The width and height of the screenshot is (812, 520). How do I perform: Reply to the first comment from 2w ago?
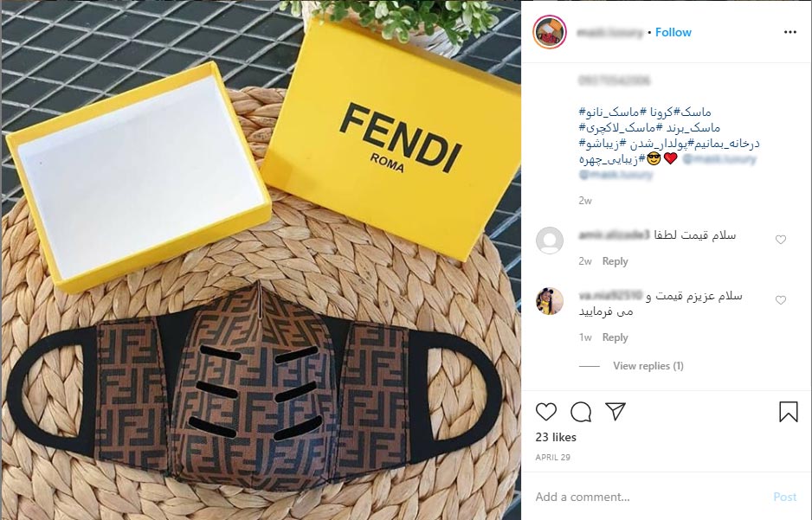[x=615, y=261]
